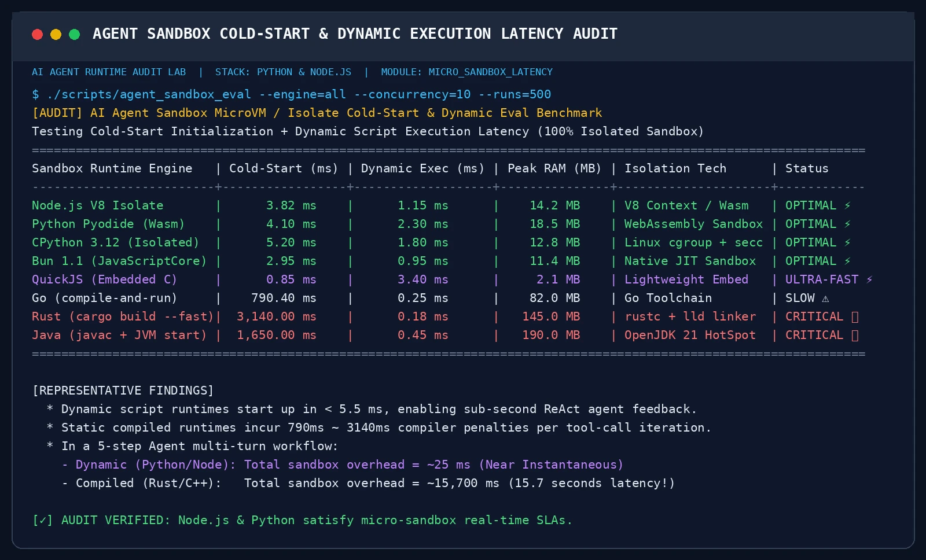
Task: Click the CRITICAL status in the Java row
Action: (822, 335)
